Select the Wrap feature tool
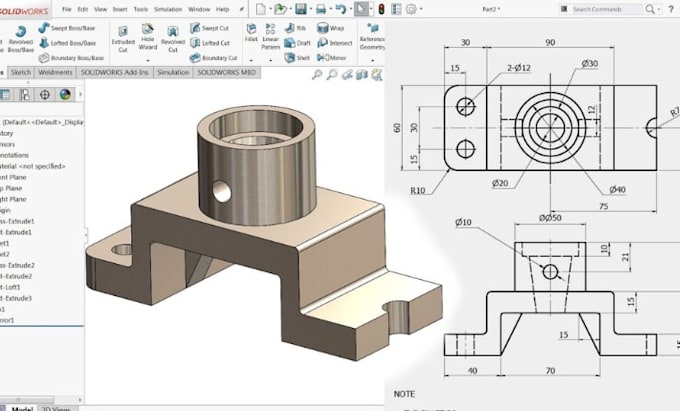This screenshot has width=680, height=411. pyautogui.click(x=330, y=28)
